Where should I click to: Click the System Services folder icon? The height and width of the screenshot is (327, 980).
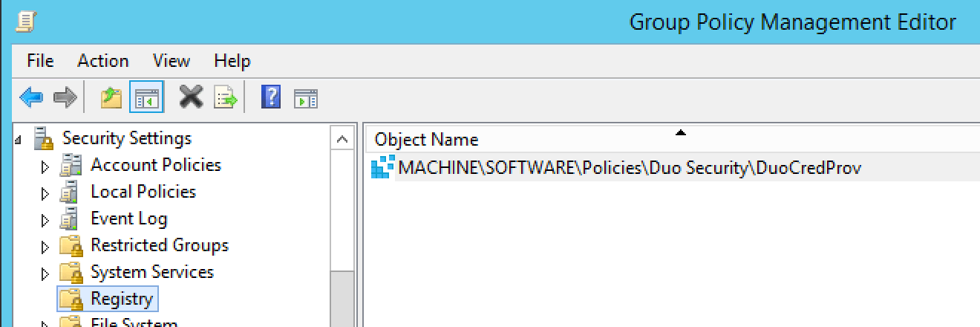(71, 272)
